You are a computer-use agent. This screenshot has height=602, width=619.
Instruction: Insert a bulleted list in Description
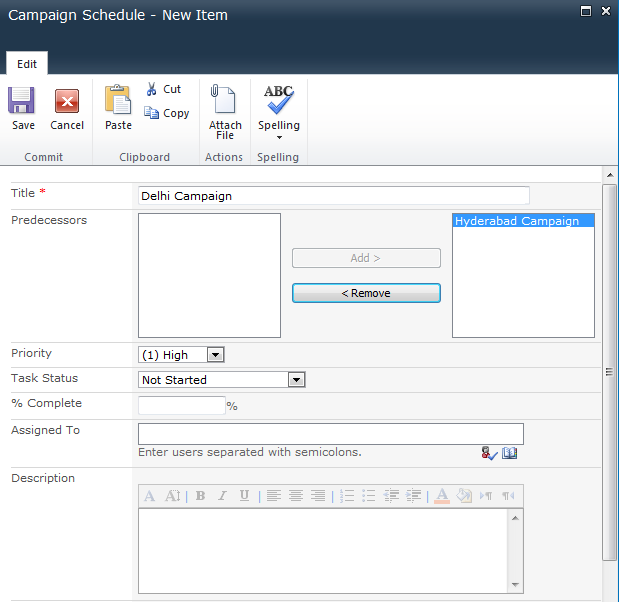(x=369, y=496)
